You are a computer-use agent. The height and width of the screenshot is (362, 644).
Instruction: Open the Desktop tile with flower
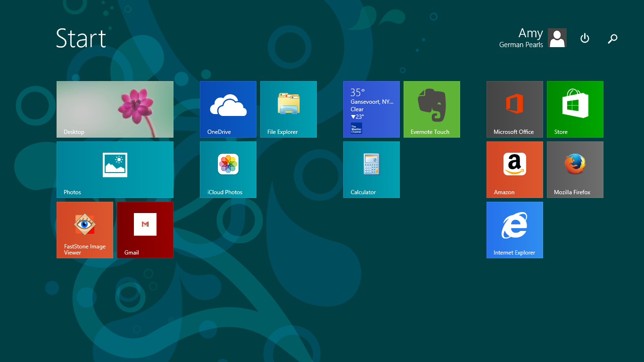(x=115, y=109)
